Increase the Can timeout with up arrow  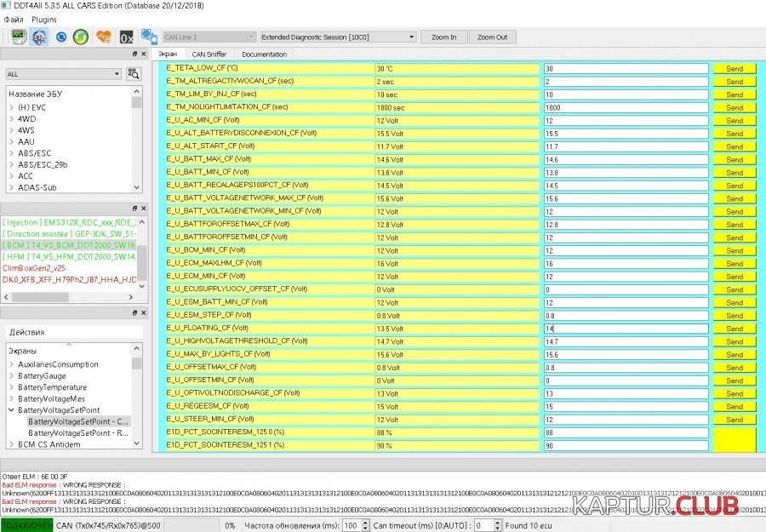pos(497,523)
